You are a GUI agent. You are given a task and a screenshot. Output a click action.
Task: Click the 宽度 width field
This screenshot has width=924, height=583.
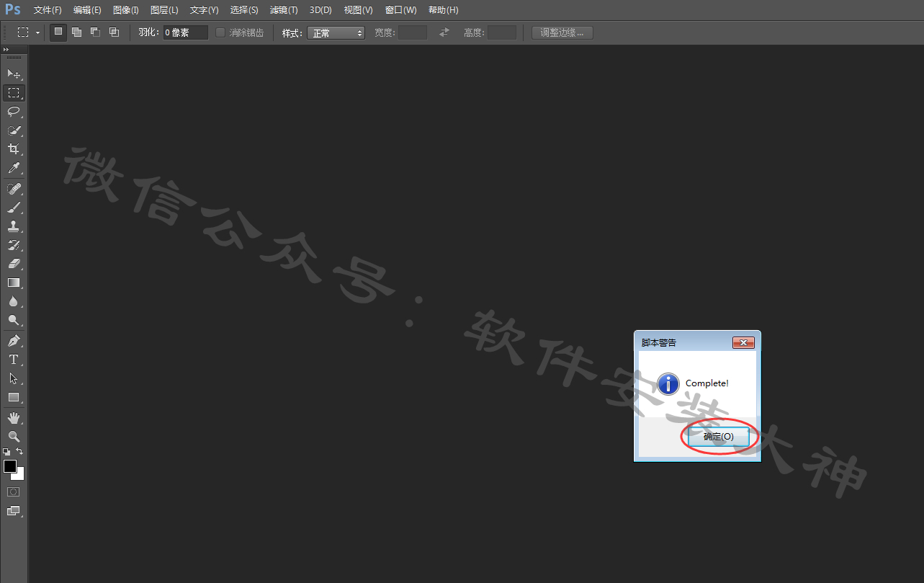(412, 32)
